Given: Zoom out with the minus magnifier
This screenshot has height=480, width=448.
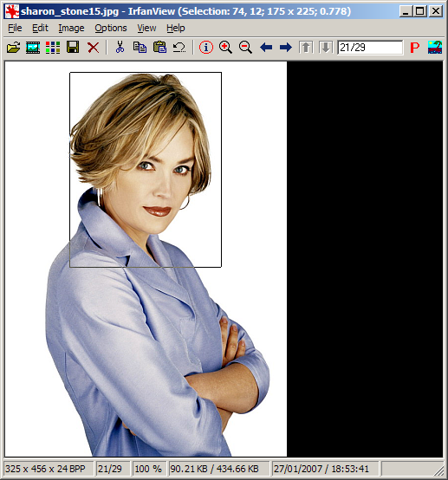Looking at the screenshot, I should point(245,48).
